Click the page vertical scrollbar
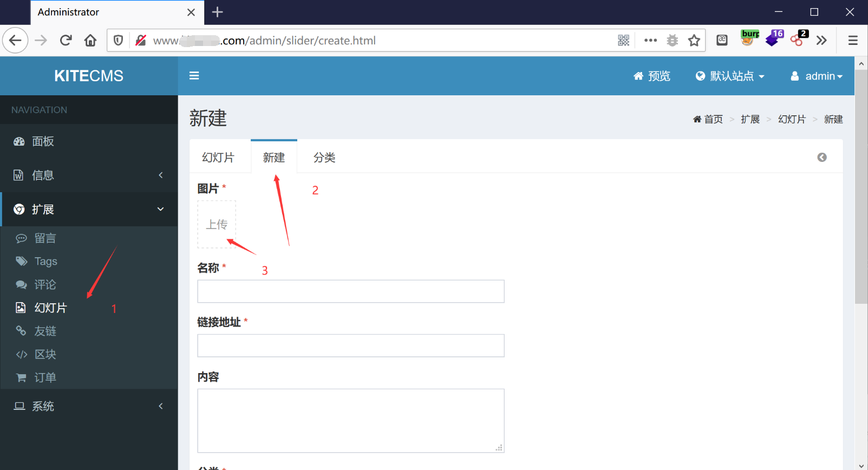 point(861,187)
